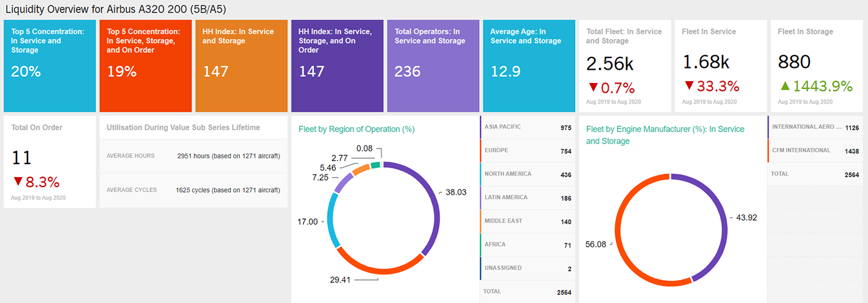This screenshot has width=868, height=303.
Task: Click the Utilisation During Value Sub Series Lifetime header
Action: tap(183, 128)
